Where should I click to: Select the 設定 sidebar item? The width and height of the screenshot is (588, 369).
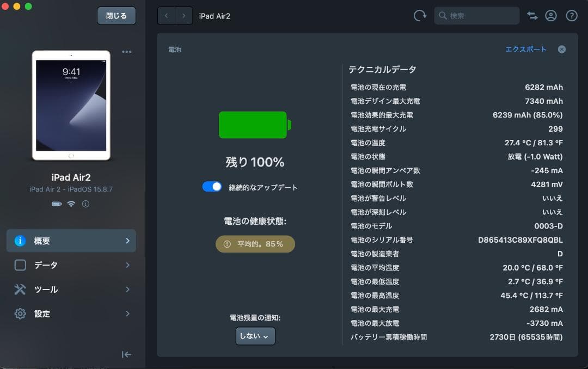(x=71, y=313)
